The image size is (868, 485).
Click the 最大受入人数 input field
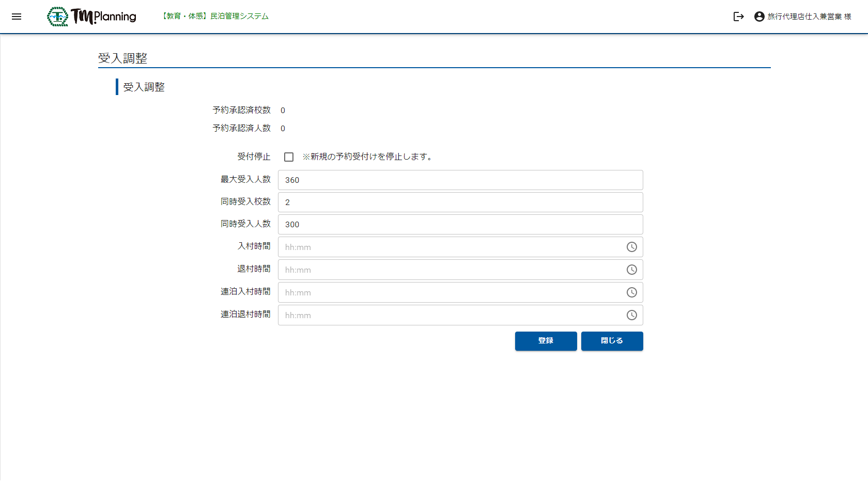(460, 180)
